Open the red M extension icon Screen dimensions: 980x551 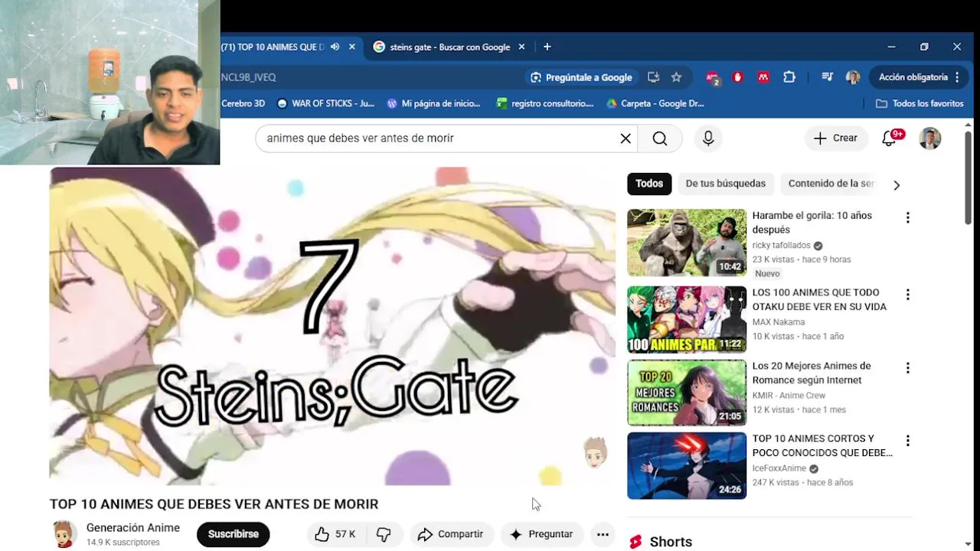763,77
